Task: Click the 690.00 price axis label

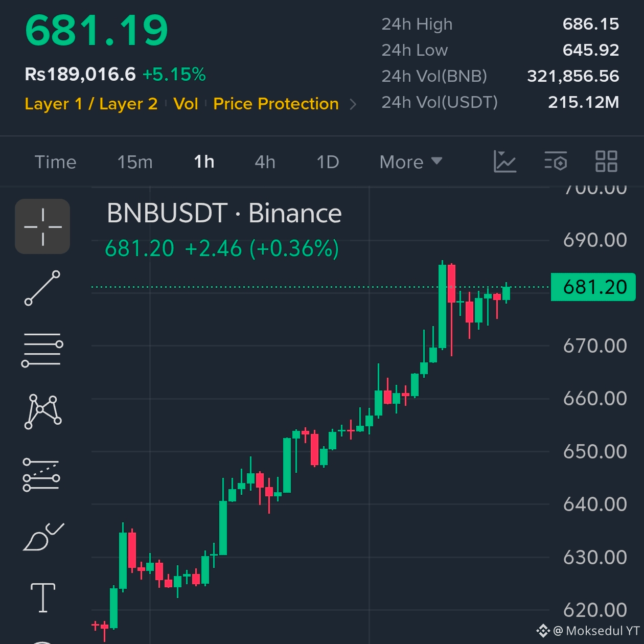Action: tap(595, 240)
